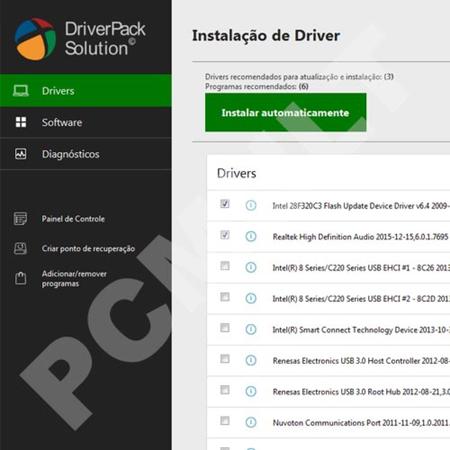This screenshot has width=450, height=450.
Task: Click the DriverPack Solution logo
Action: [80, 39]
